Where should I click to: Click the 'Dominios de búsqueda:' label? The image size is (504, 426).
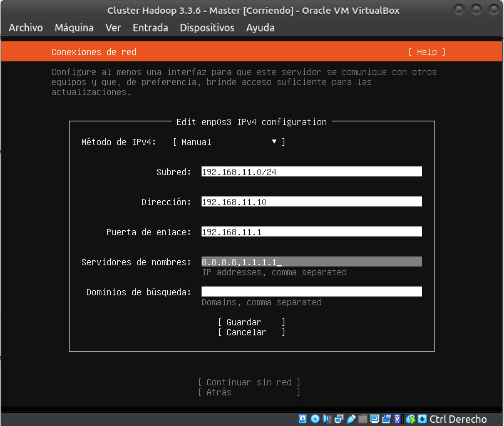click(x=138, y=292)
